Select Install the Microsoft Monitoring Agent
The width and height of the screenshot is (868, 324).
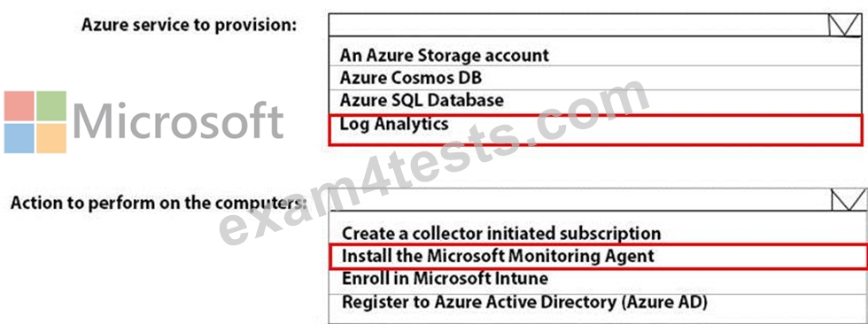tap(599, 256)
